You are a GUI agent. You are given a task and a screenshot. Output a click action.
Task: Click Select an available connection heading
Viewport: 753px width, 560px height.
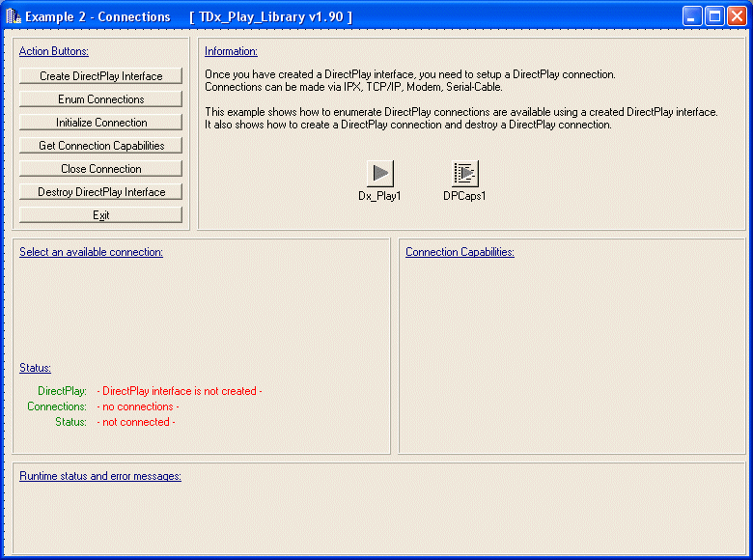92,252
